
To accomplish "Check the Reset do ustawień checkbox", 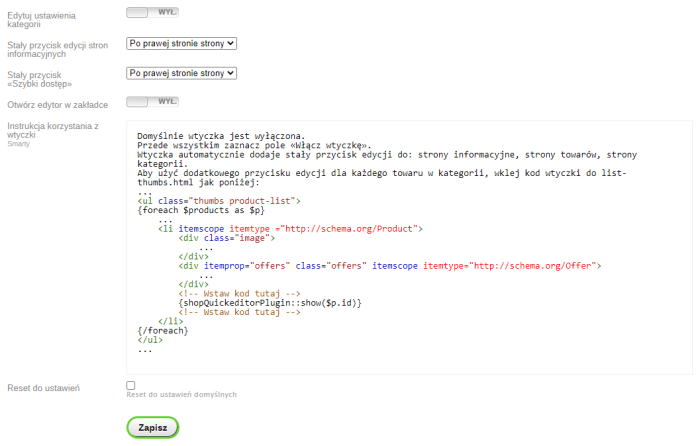I will click(131, 385).
